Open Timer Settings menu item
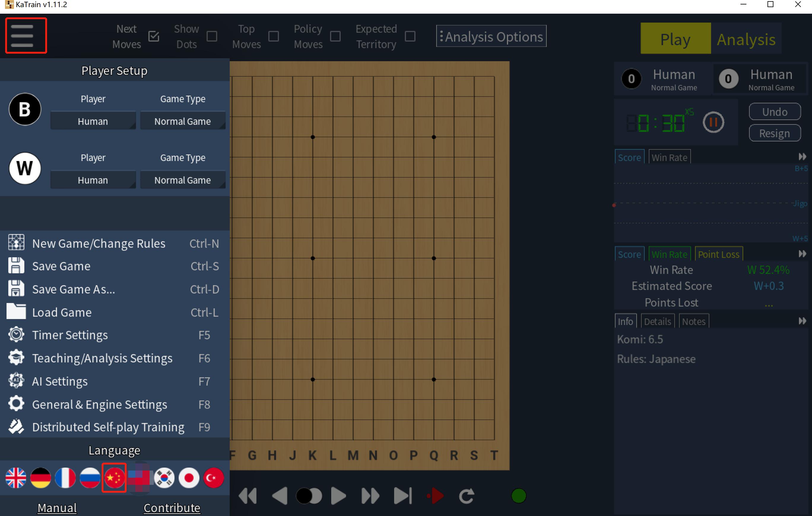 70,335
